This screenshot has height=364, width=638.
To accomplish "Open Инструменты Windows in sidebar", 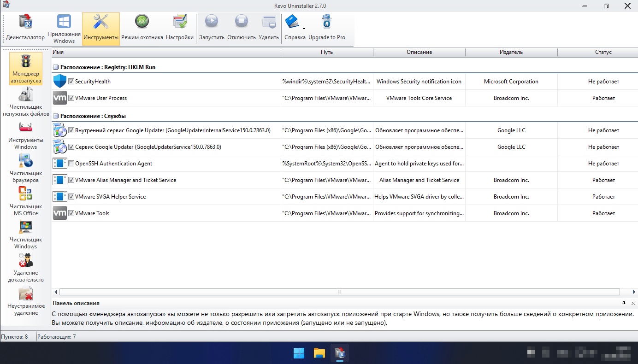I will tap(26, 135).
